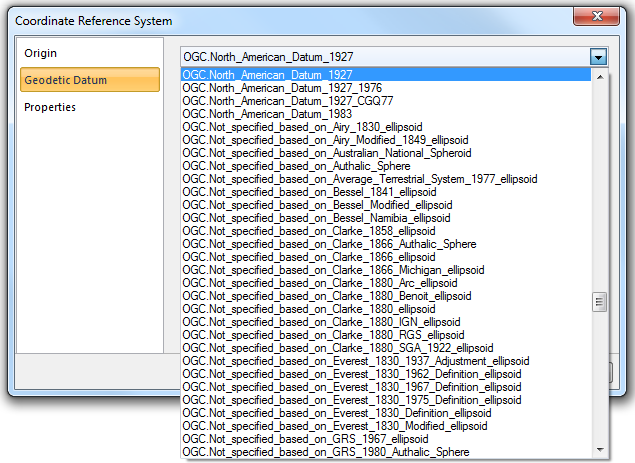Select the Clarke_1880_RGS_ellipsoid entry
The image size is (635, 463).
(x=386, y=335)
